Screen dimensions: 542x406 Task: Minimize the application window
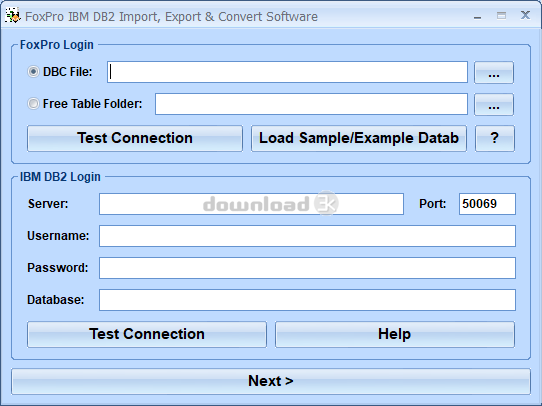477,16
